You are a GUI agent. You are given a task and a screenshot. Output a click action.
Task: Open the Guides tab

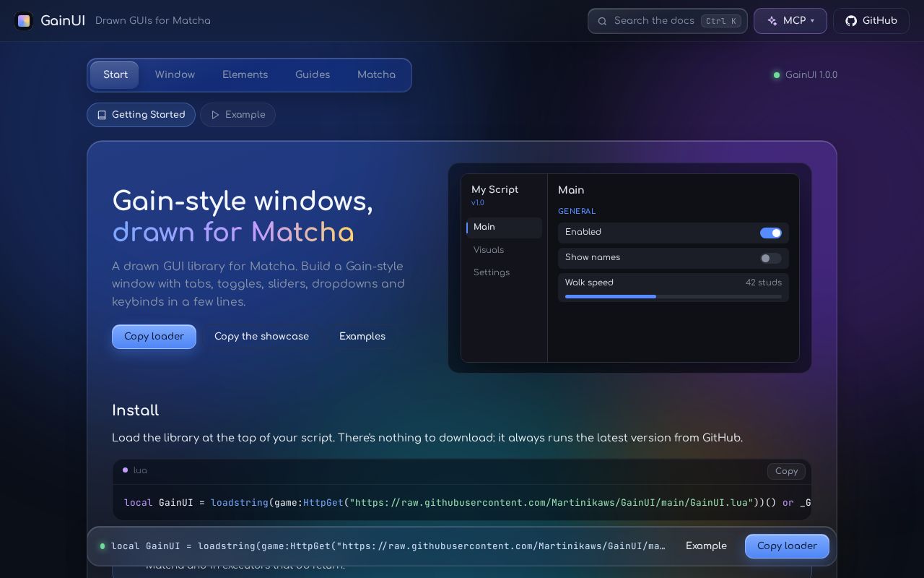coord(313,75)
